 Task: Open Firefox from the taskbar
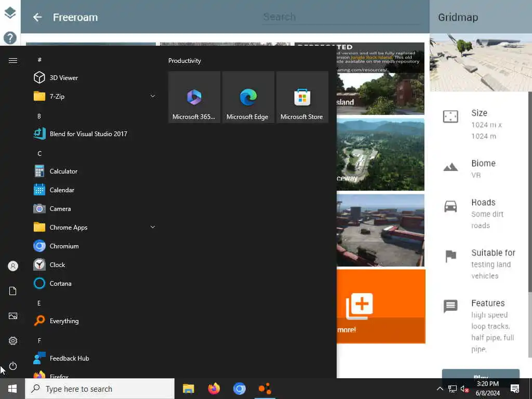click(214, 389)
